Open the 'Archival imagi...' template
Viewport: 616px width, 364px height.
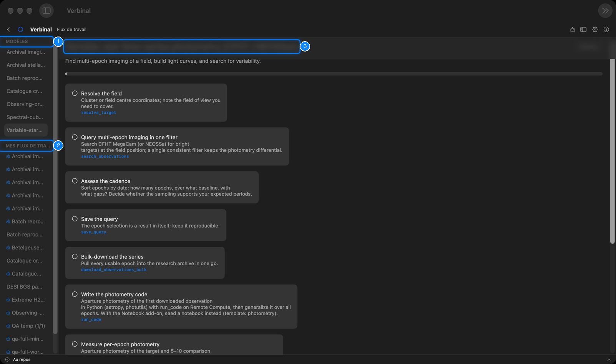coord(26,52)
